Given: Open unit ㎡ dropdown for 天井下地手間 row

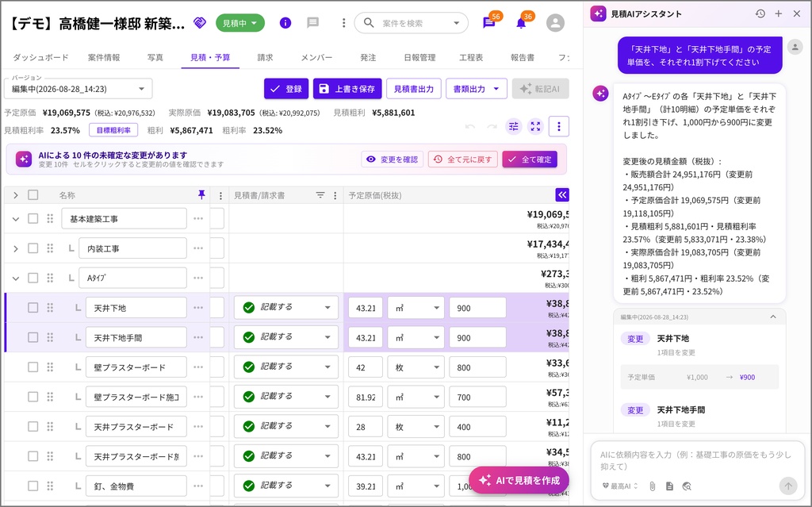Looking at the screenshot, I should [416, 337].
